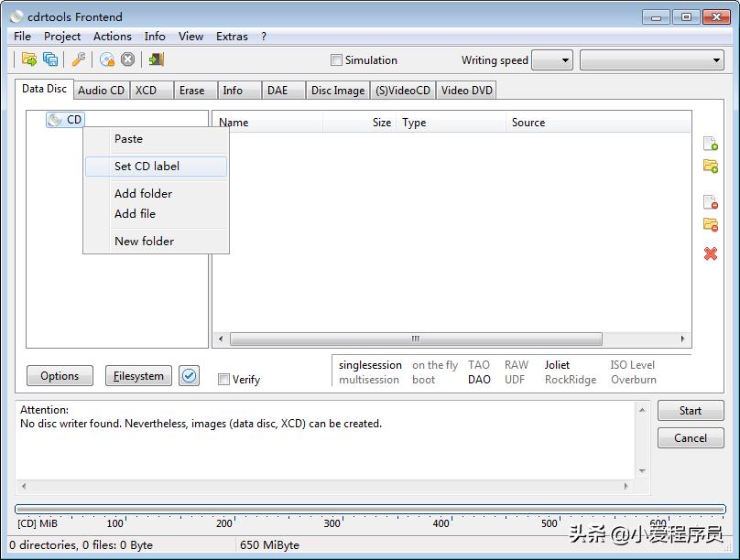Open the Writing speed dropdown
Viewport: 740px width, 560px height.
pos(551,59)
